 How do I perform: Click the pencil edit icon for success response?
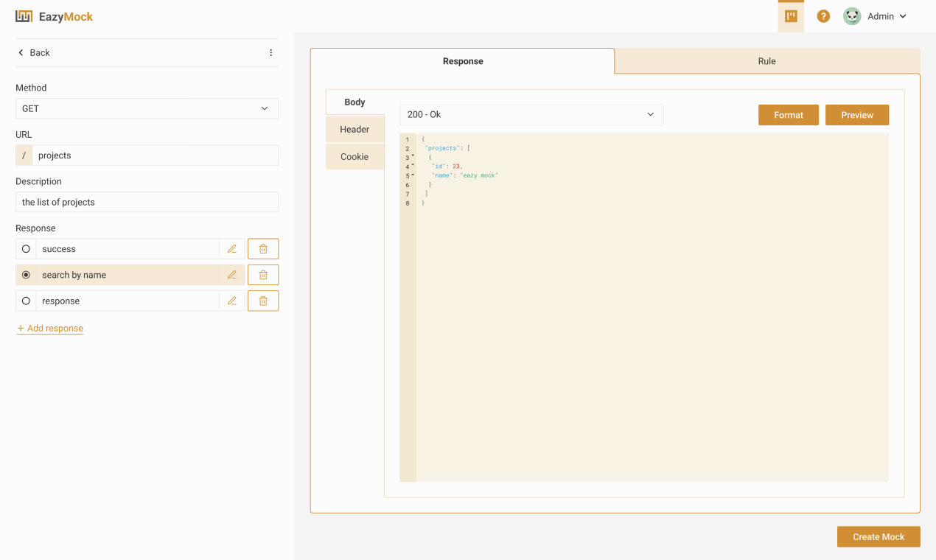click(232, 249)
